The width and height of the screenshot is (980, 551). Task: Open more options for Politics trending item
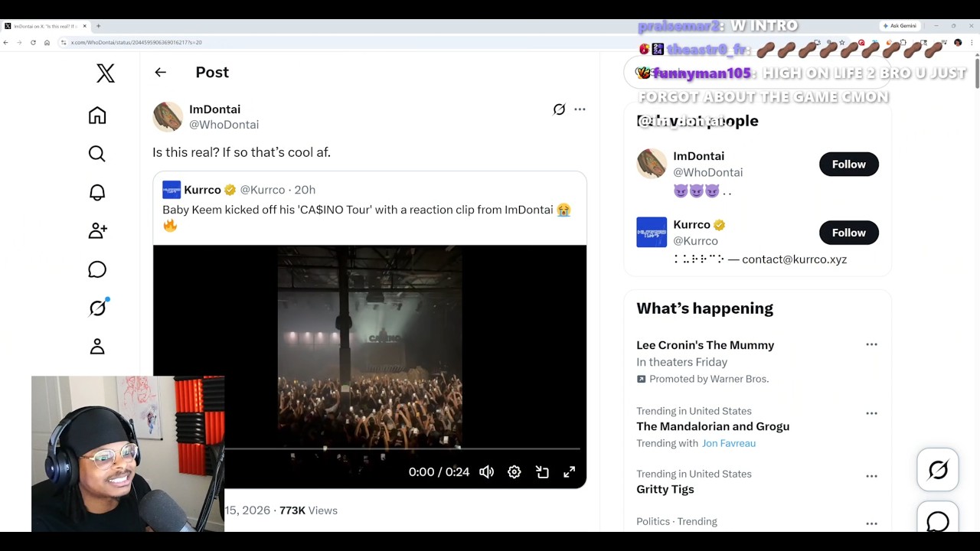(x=871, y=523)
